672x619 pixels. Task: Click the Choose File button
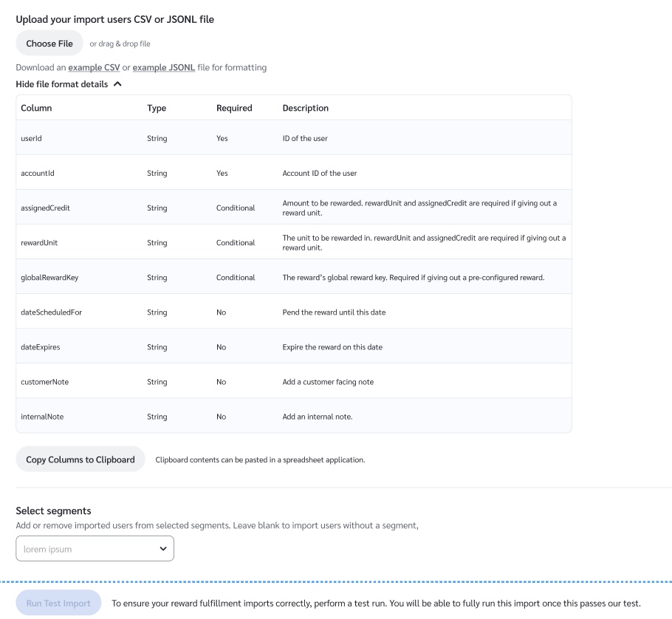[49, 44]
